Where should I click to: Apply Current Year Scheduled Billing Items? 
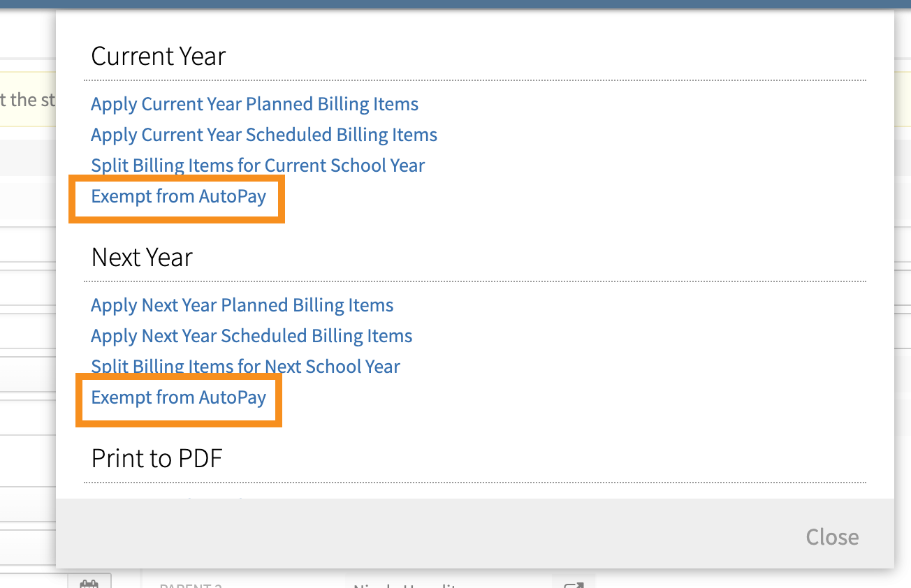click(x=263, y=134)
